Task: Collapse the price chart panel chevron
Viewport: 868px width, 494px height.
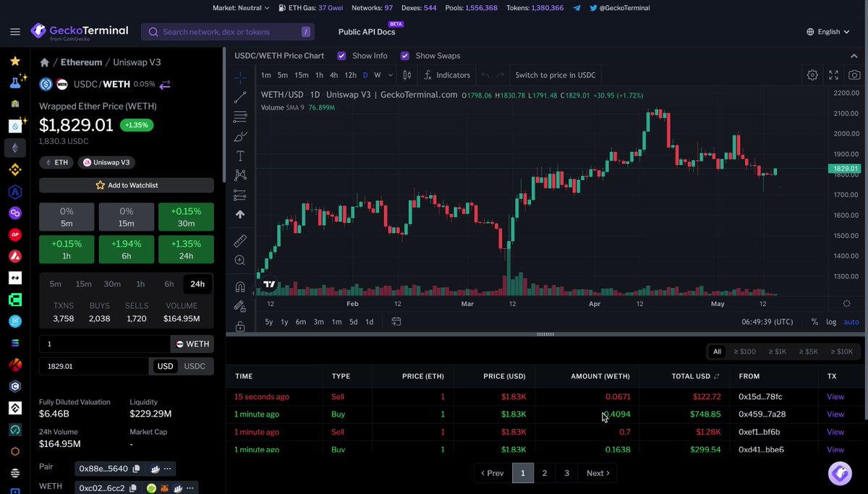Action: pos(855,56)
